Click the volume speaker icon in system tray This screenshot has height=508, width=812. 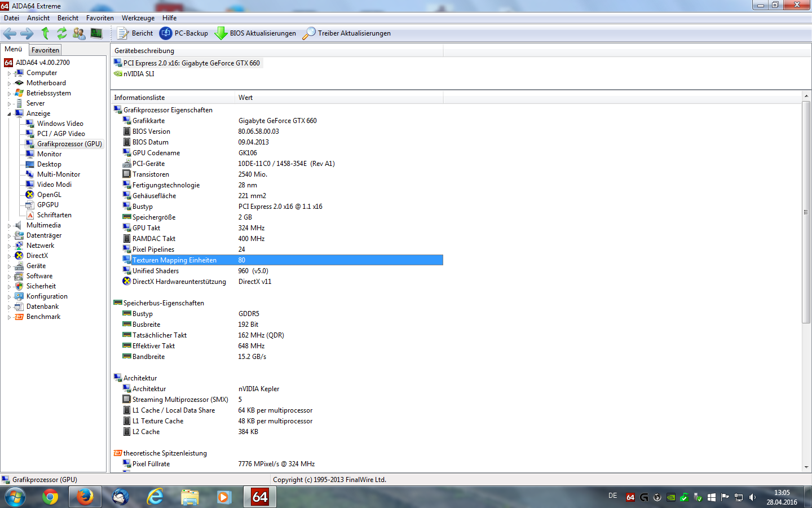[752, 497]
